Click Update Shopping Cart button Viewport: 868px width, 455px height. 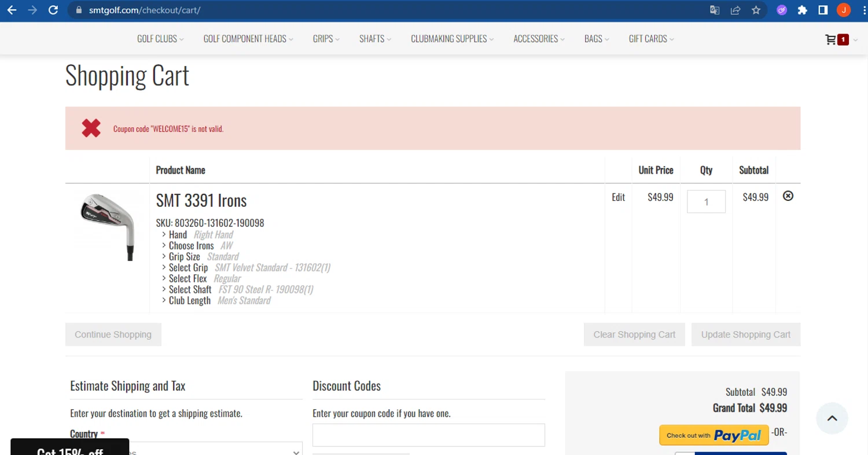746,335
